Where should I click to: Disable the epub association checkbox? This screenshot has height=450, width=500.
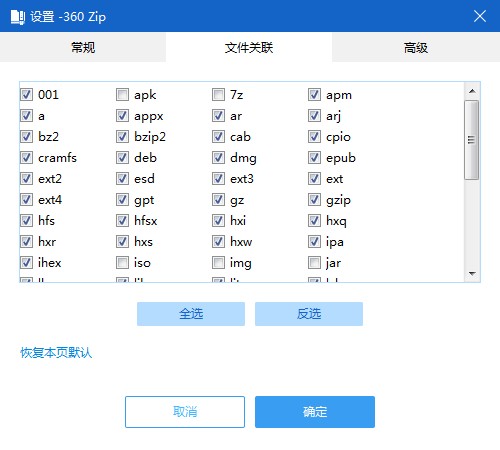pyautogui.click(x=314, y=158)
